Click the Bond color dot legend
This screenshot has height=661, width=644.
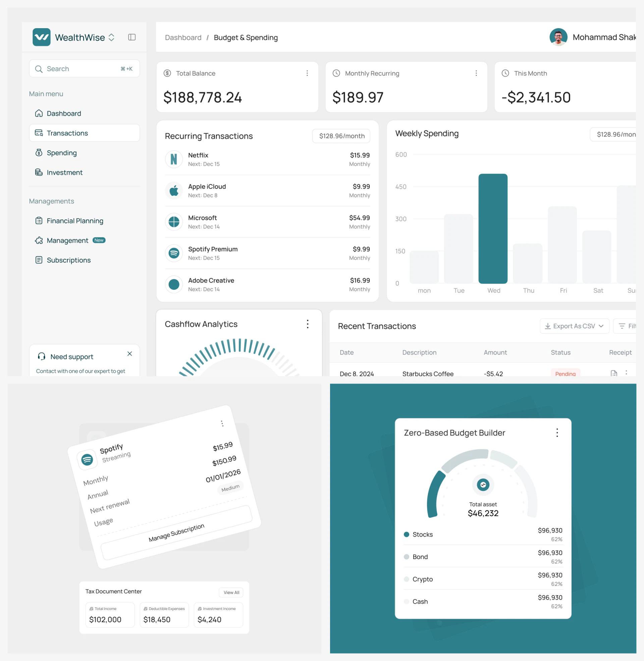click(x=406, y=557)
